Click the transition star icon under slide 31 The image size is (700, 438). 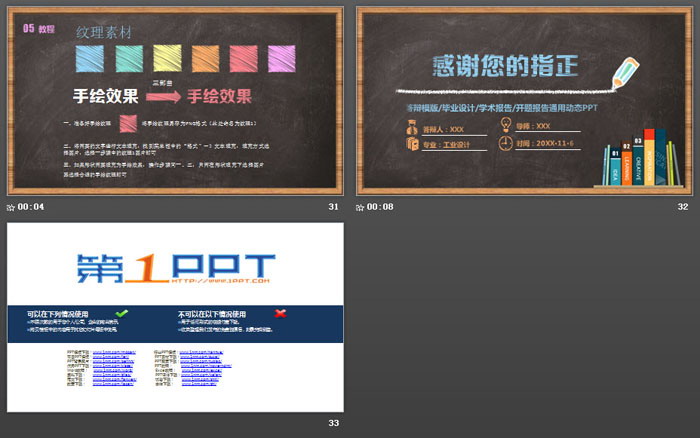click(x=11, y=207)
